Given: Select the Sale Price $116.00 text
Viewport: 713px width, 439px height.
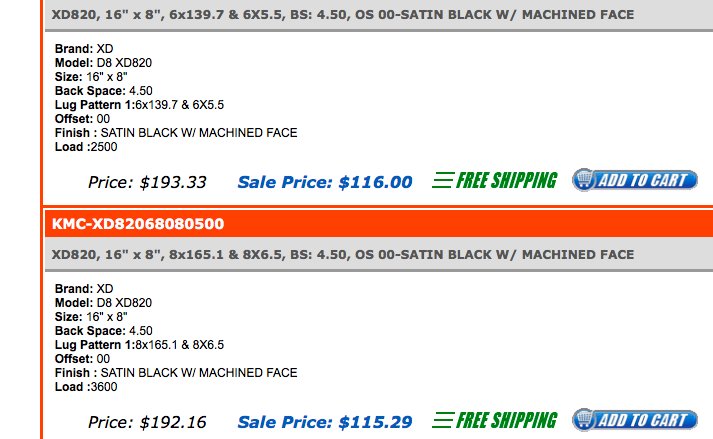Looking at the screenshot, I should (x=325, y=182).
